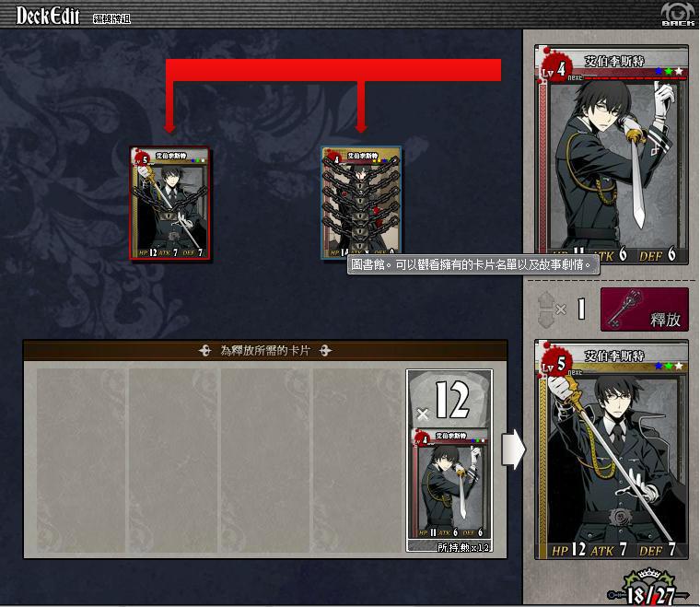This screenshot has width=700, height=607.
Task: Click the ornament icon right of 為釋放所需的卡片
Action: [325, 350]
